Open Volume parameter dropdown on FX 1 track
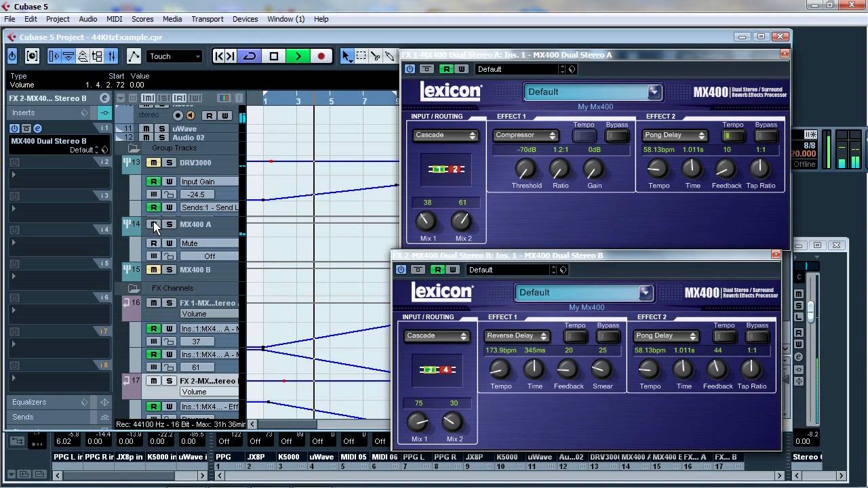This screenshot has height=488, width=868. [210, 314]
